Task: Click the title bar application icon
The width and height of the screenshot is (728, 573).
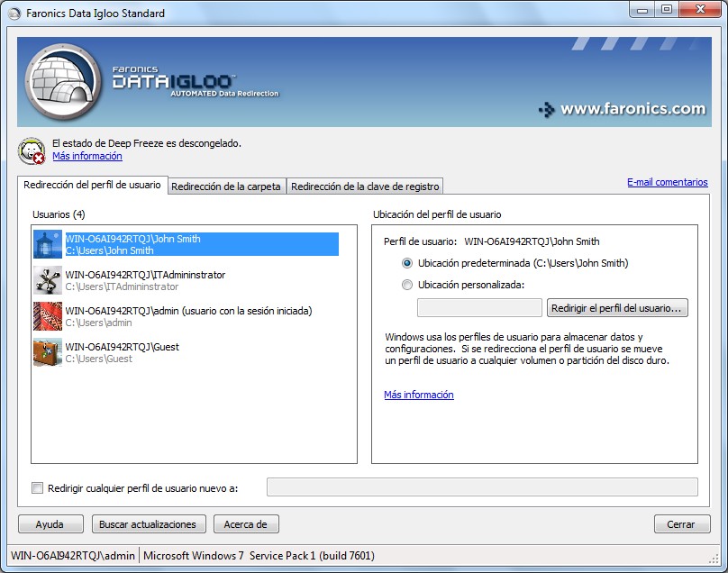Action: pyautogui.click(x=14, y=14)
